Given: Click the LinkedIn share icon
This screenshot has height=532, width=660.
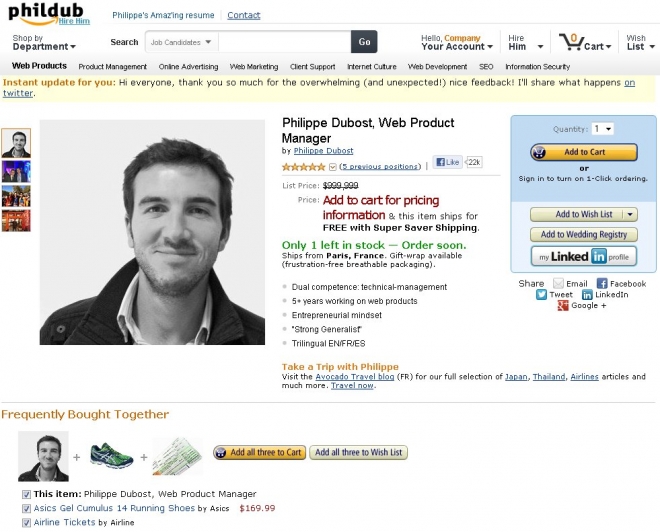Looking at the screenshot, I should click(x=587, y=295).
